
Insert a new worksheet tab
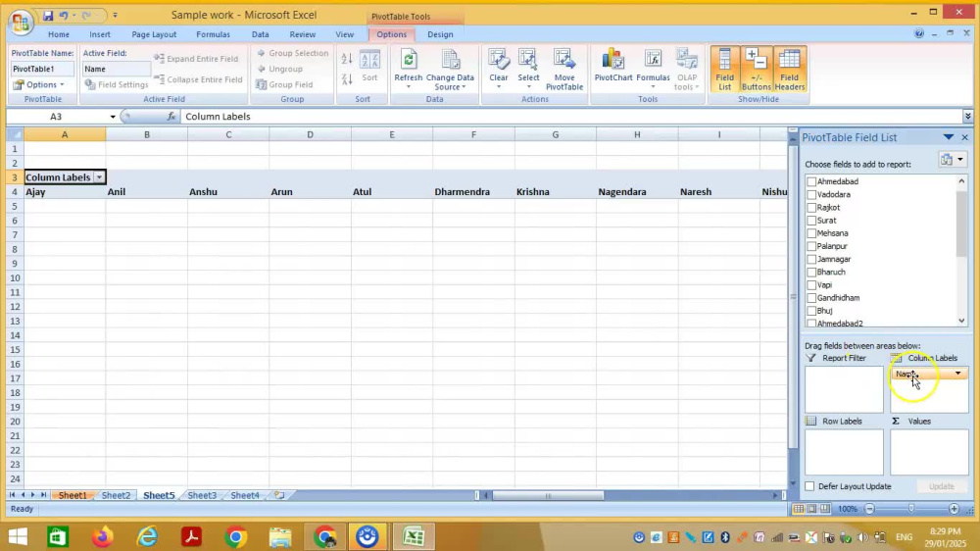[278, 495]
